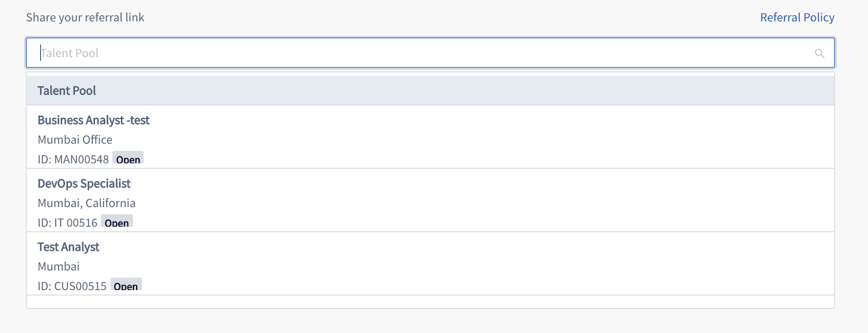Select the highlighted Talent Pool option
The width and height of the screenshot is (868, 333).
tap(430, 90)
